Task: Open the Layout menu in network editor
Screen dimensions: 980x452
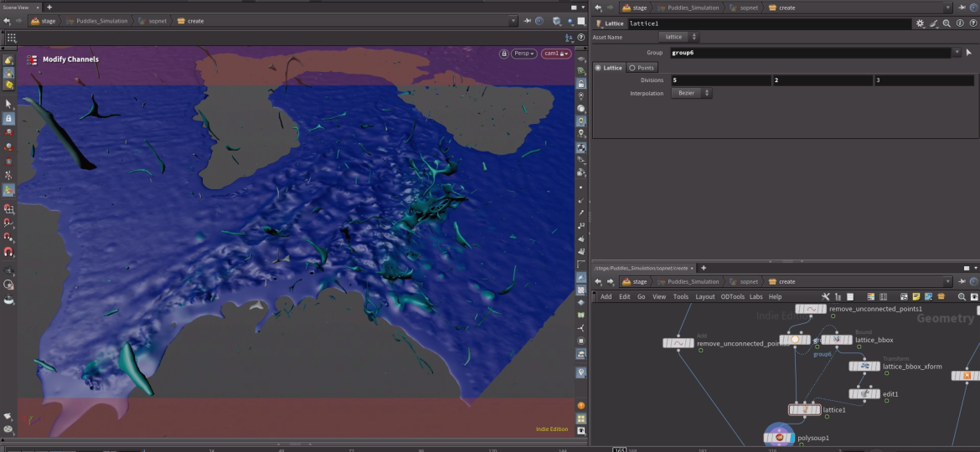Action: click(x=704, y=296)
